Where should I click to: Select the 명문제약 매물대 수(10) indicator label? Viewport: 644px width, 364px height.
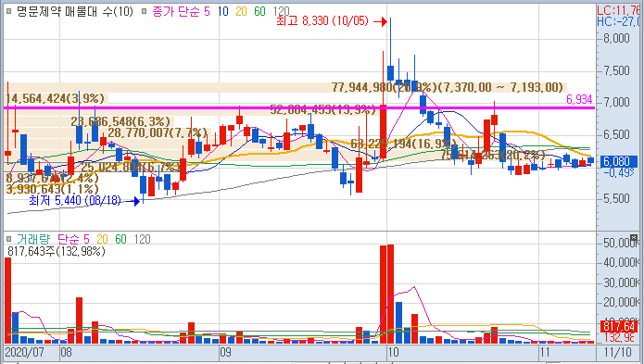click(75, 11)
